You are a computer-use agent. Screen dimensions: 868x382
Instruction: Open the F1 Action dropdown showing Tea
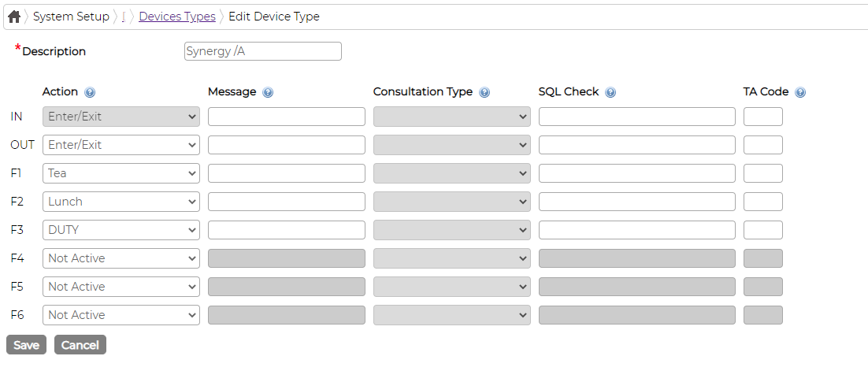pos(121,173)
